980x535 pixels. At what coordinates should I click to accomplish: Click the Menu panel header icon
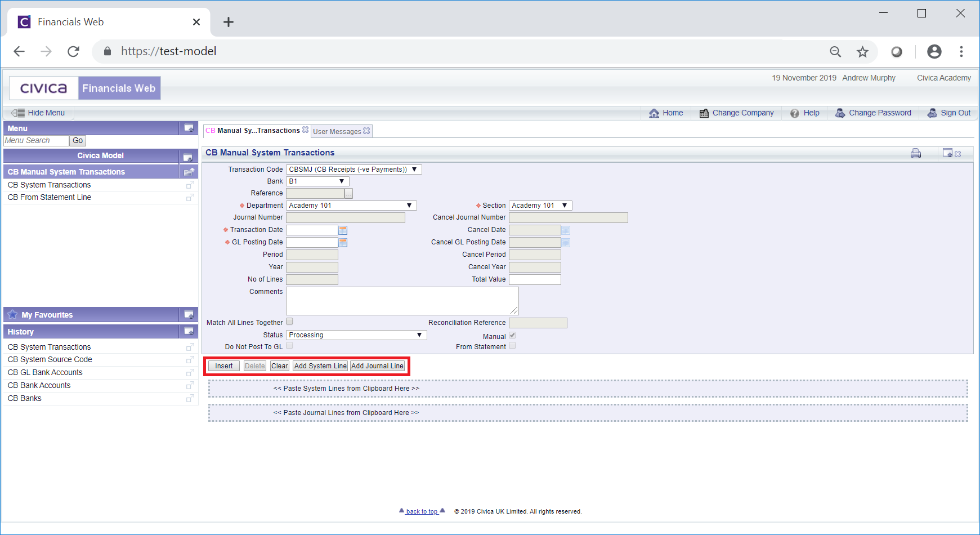pos(189,128)
